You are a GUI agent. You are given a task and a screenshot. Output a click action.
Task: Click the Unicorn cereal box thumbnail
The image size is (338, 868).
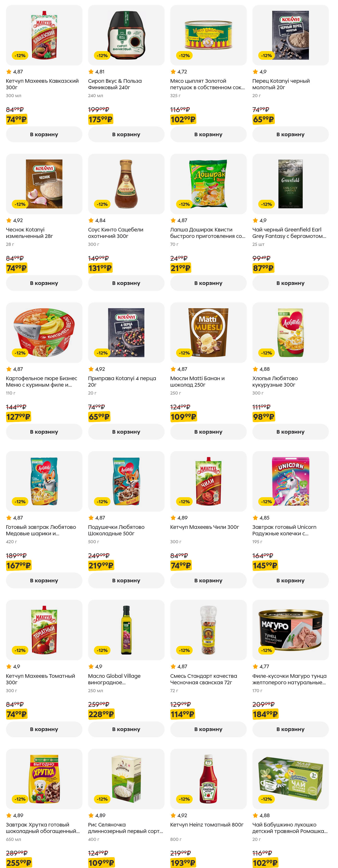click(x=290, y=481)
